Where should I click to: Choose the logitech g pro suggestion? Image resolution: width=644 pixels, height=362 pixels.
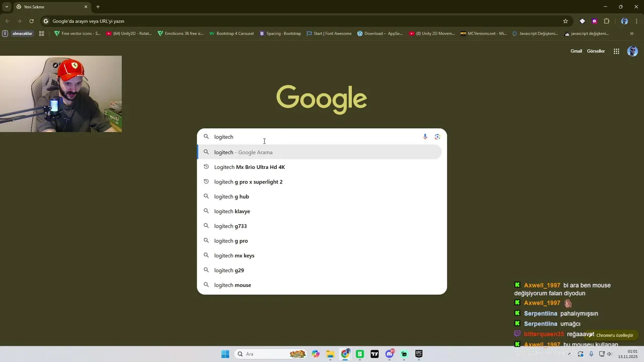(x=319, y=241)
